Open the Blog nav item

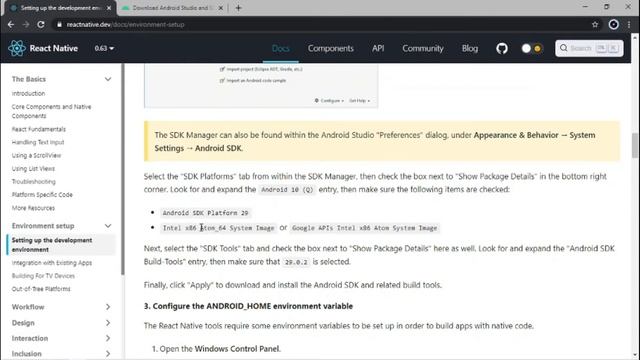[x=470, y=48]
